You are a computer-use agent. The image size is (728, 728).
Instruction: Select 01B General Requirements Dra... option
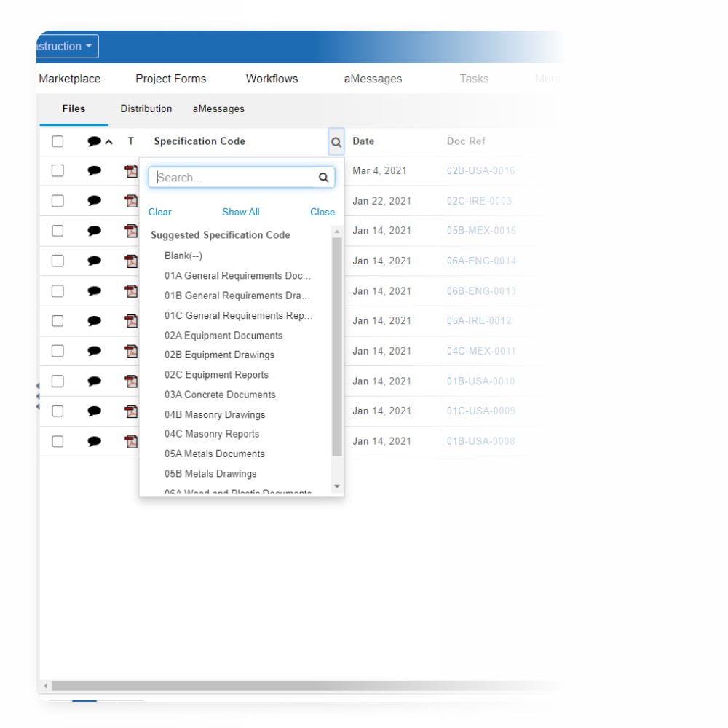(237, 296)
